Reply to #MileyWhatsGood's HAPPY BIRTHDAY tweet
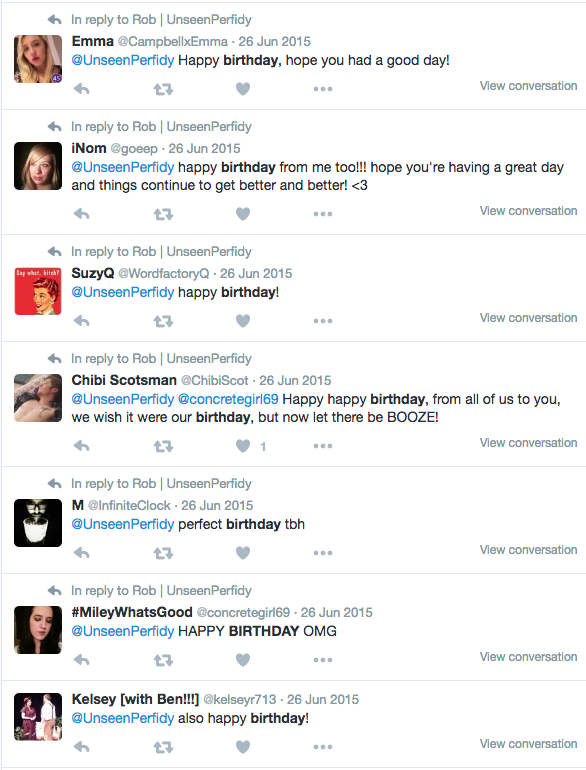The height and width of the screenshot is (770, 586). pyautogui.click(x=82, y=660)
